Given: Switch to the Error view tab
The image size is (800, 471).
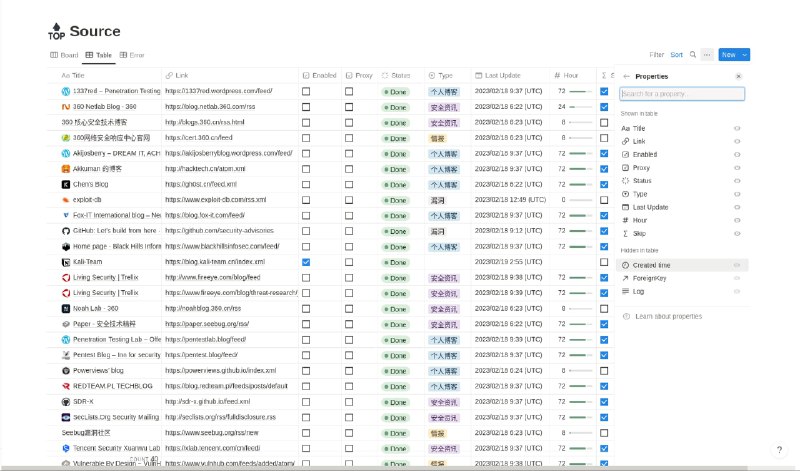Looking at the screenshot, I should pos(132,55).
